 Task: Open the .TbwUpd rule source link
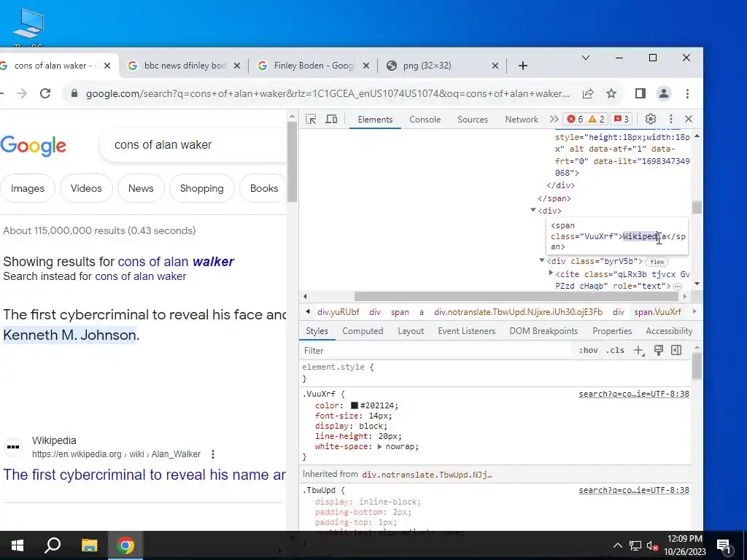coord(634,490)
